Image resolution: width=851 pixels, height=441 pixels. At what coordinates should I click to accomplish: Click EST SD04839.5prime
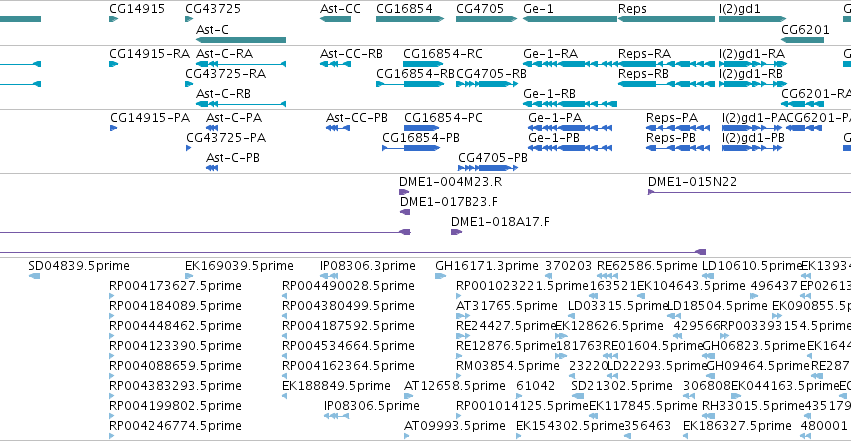point(79,266)
